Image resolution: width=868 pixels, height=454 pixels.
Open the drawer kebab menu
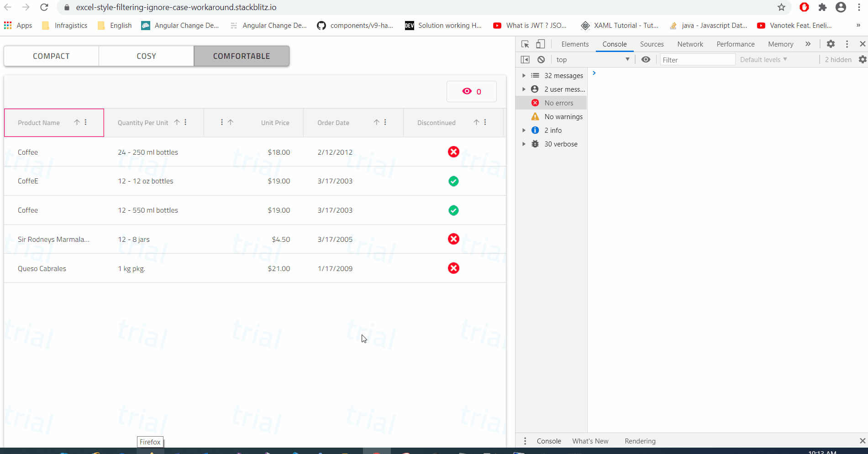[525, 441]
